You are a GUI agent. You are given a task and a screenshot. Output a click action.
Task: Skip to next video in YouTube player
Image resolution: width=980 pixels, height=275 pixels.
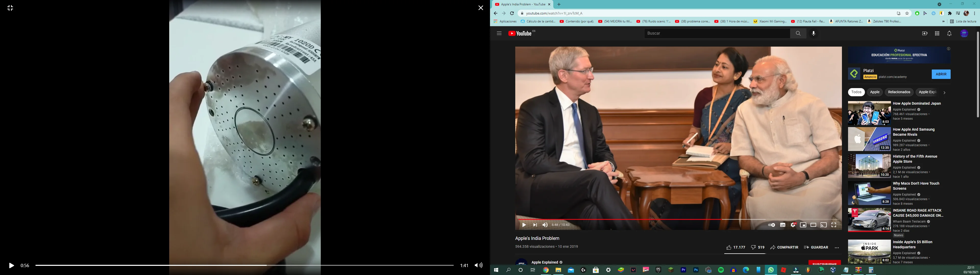[x=535, y=225]
